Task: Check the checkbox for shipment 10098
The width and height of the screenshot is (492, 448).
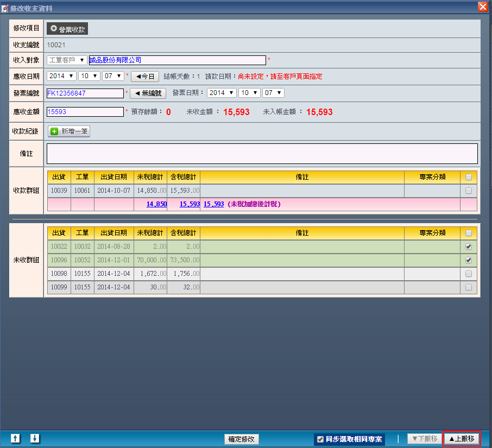Action: pyautogui.click(x=468, y=274)
